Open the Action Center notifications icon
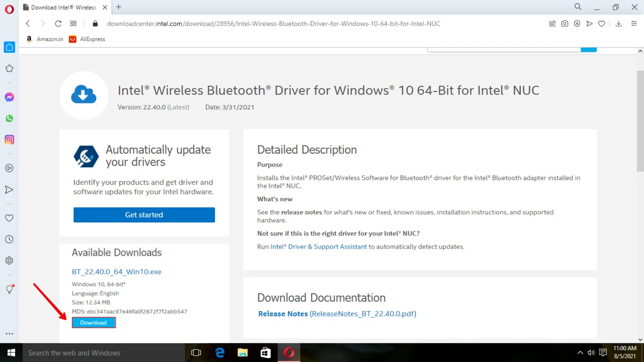 click(603, 353)
